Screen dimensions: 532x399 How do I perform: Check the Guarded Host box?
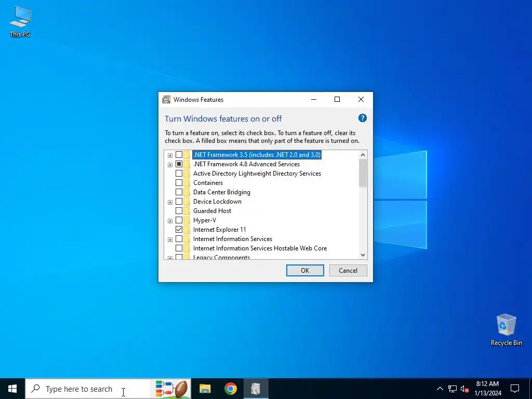coord(179,211)
